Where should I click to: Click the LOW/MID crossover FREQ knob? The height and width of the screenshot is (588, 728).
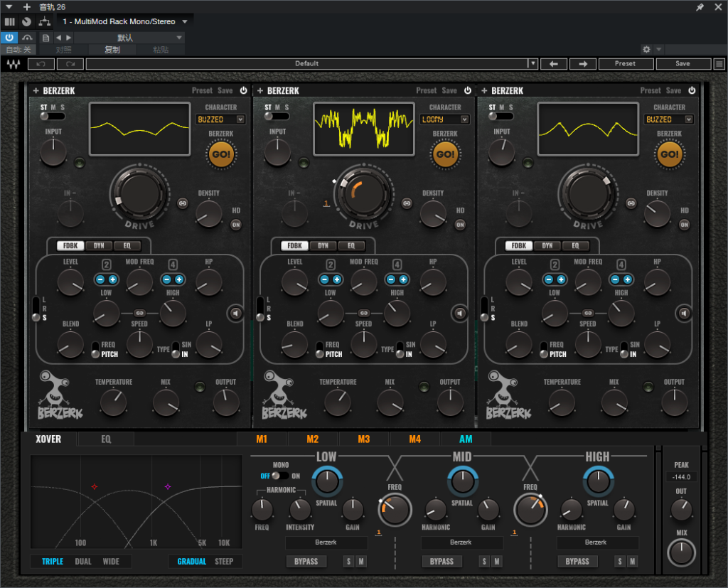point(395,510)
